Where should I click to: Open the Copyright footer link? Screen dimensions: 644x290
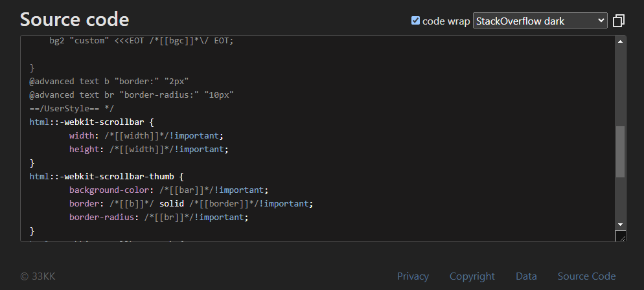point(472,276)
